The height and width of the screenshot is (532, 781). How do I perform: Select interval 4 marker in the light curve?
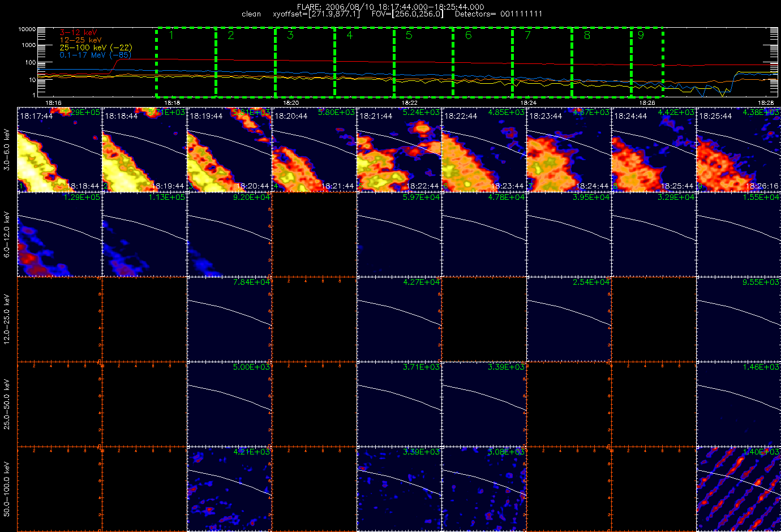coord(350,35)
